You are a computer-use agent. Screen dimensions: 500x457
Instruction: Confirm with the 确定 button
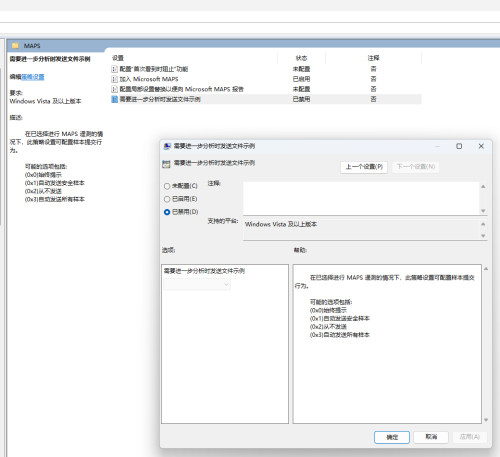[x=392, y=437]
